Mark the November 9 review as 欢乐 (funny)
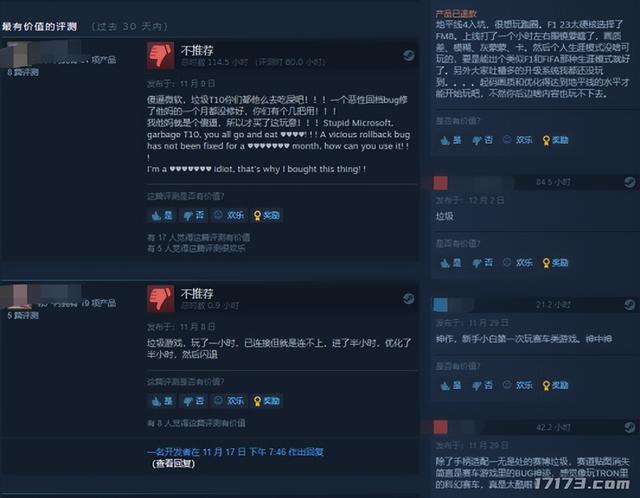 229,216
